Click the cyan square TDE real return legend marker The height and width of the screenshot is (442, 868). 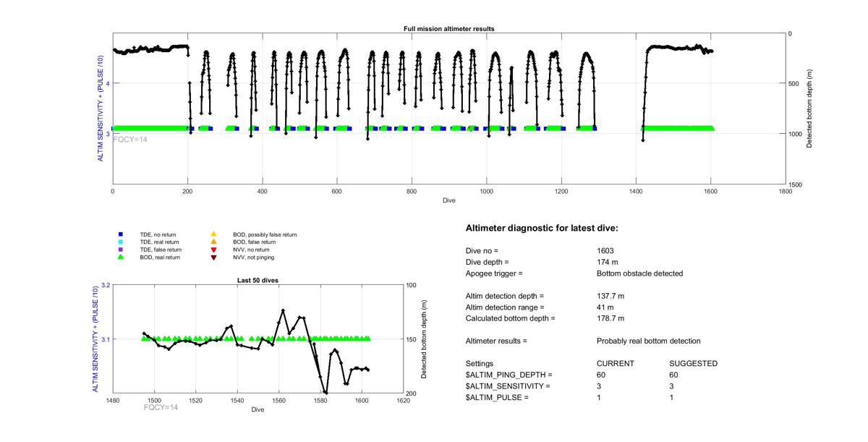[121, 242]
